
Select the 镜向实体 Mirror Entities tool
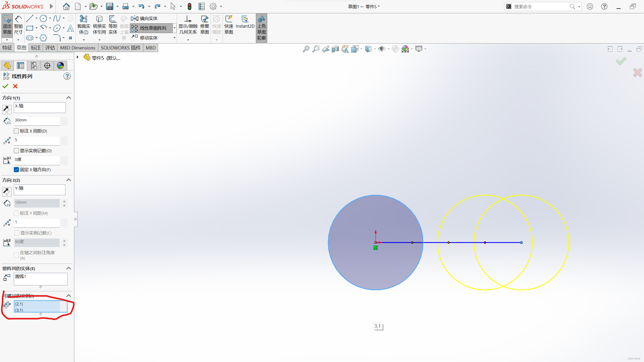(x=147, y=18)
